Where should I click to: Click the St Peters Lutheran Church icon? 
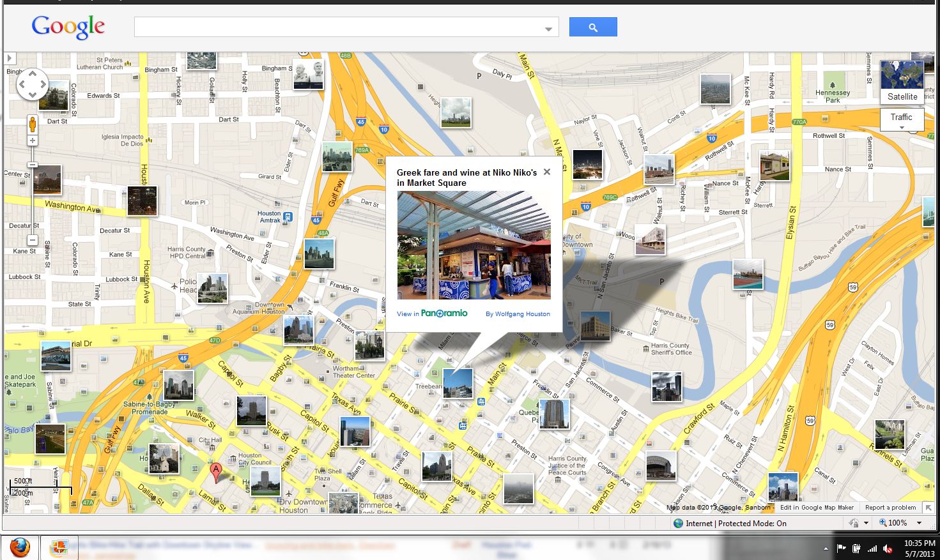[128, 63]
